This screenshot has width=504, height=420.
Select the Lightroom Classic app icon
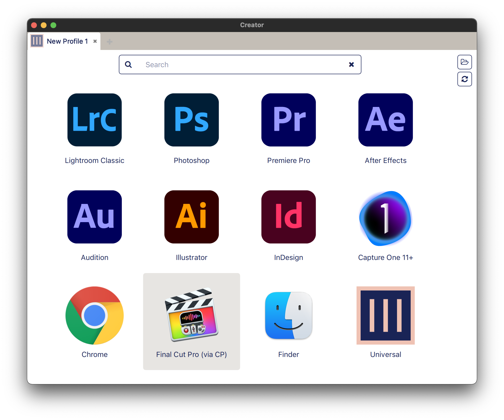point(95,120)
